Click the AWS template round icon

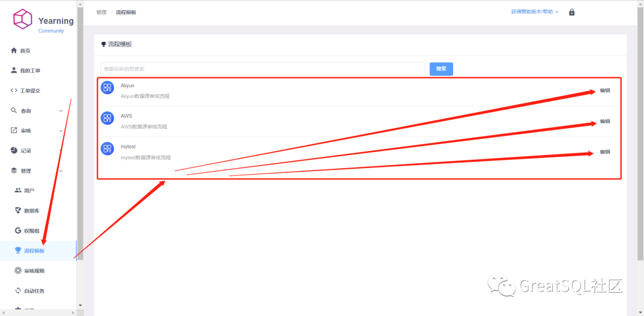107,118
